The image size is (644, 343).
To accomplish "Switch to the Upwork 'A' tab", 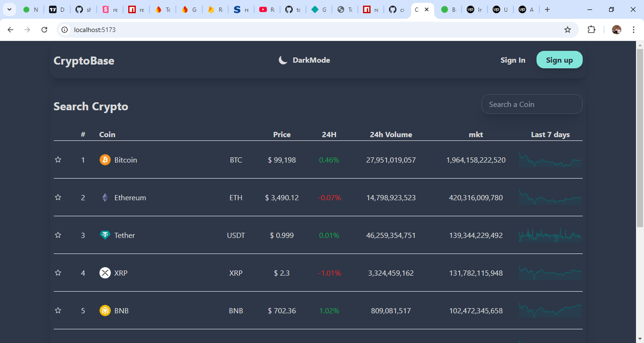I will [x=526, y=9].
